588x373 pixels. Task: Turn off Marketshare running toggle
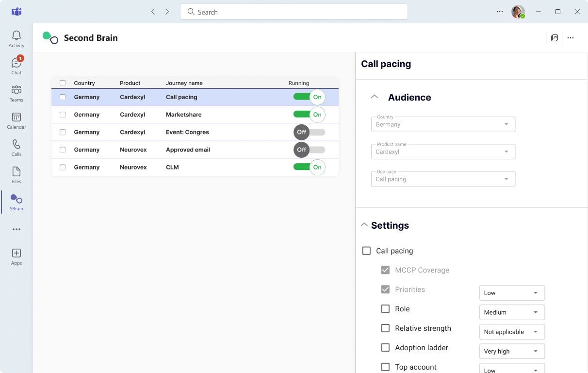click(x=309, y=115)
